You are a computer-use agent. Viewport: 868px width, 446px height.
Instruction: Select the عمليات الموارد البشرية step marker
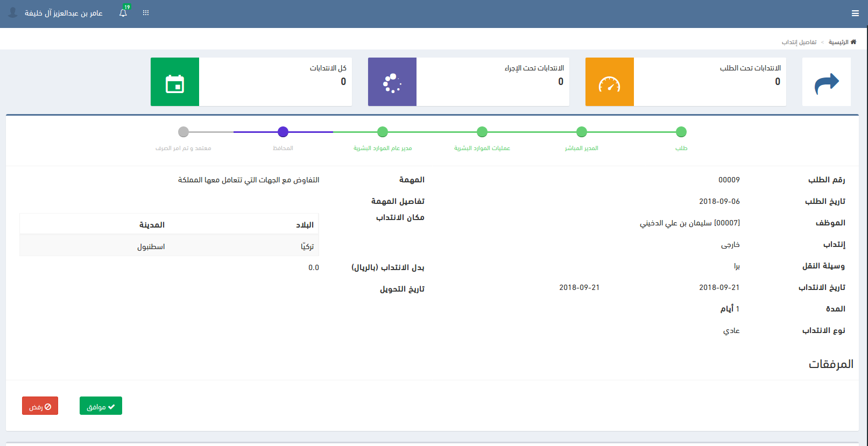coord(482,132)
